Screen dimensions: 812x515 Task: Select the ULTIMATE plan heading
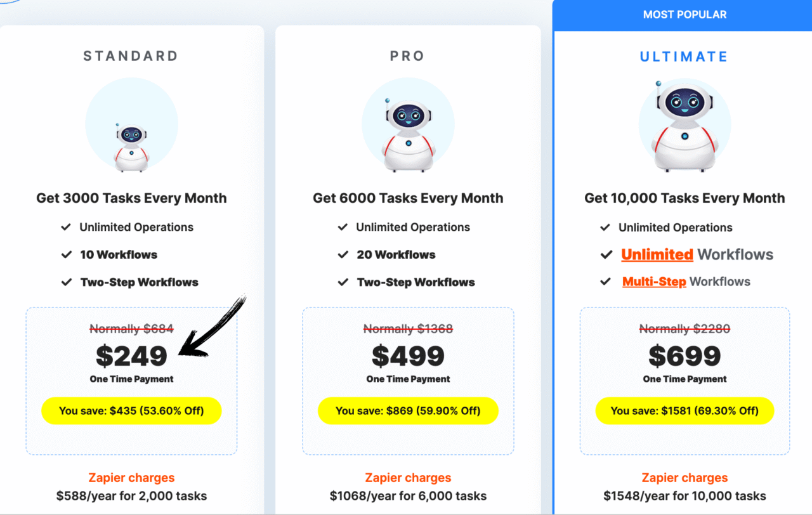[x=684, y=56]
